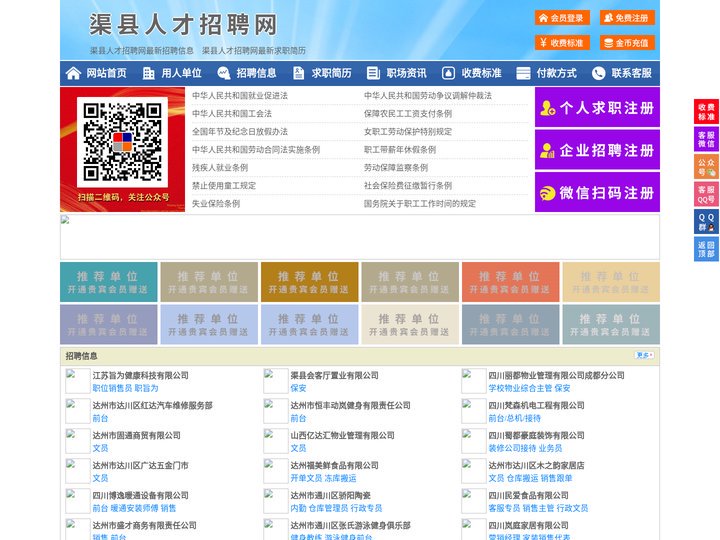Click the logo image for 江苏旨为健康科技有限公司
Viewport: 720px width, 540px height.
[77, 381]
